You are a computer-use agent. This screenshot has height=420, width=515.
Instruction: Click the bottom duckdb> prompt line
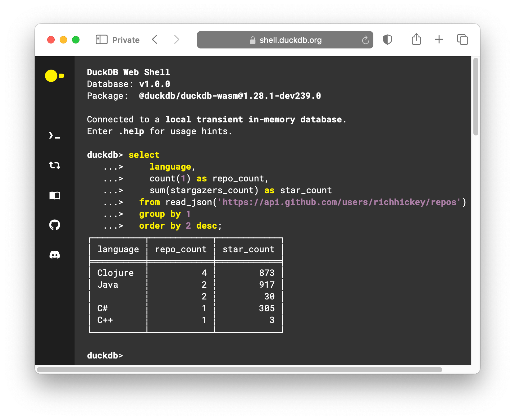[x=105, y=355]
